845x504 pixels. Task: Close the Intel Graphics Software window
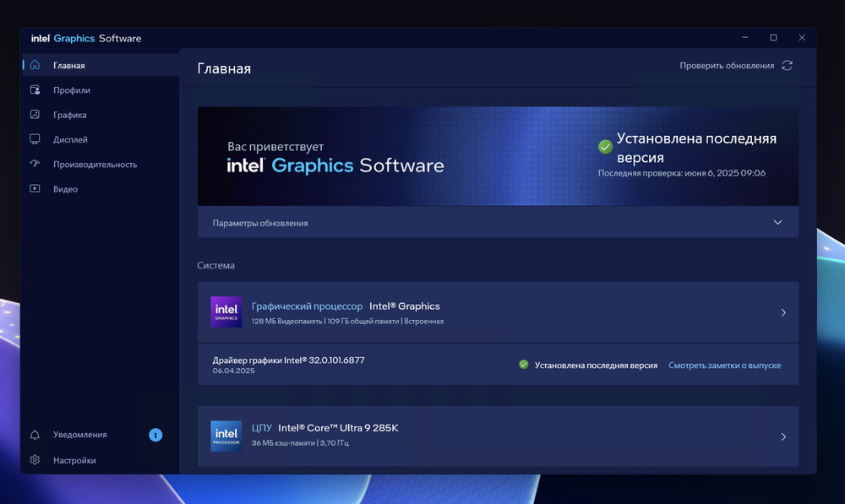(802, 38)
